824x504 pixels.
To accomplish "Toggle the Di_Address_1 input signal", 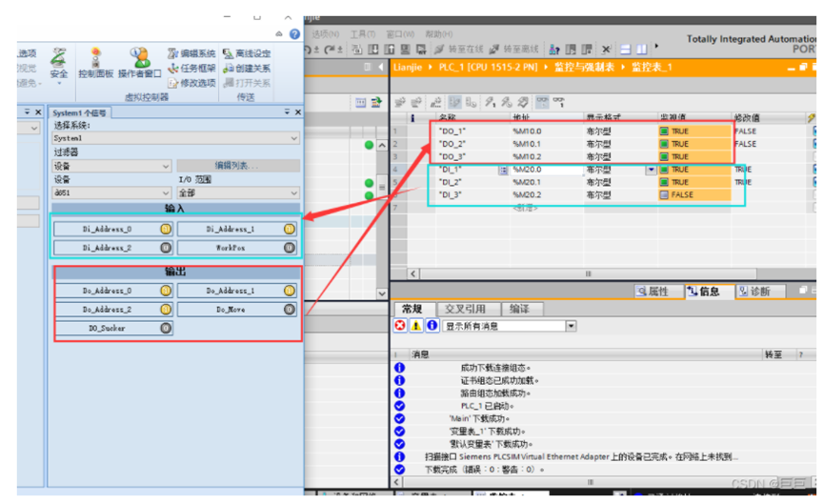I will [x=237, y=230].
